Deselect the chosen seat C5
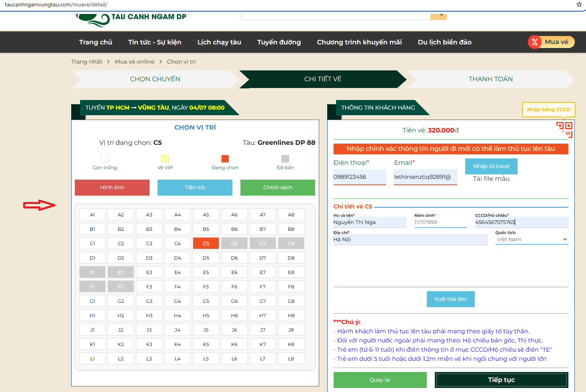The height and width of the screenshot is (392, 586). (x=206, y=244)
